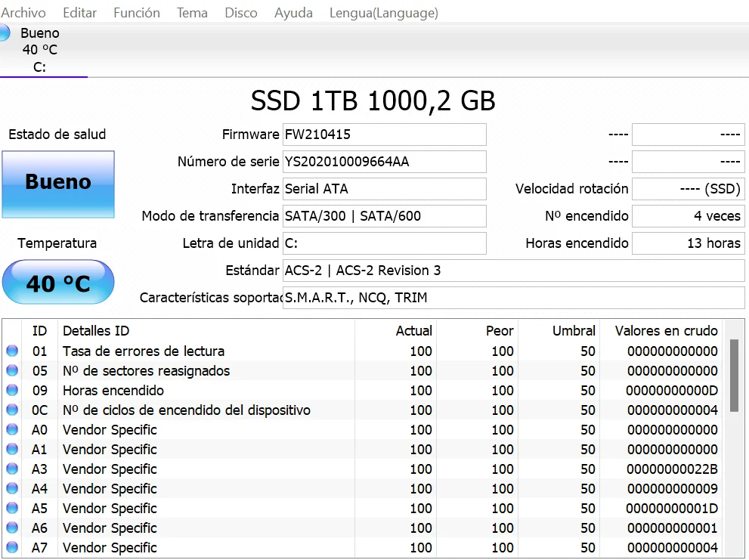The width and height of the screenshot is (749, 560).
Task: Select the Tasa de errores de lectura row
Action: coord(363,351)
